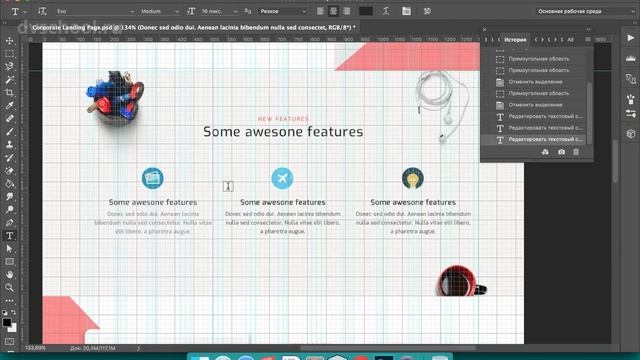Select the Hand tool
640x360 pixels.
pos(9,275)
